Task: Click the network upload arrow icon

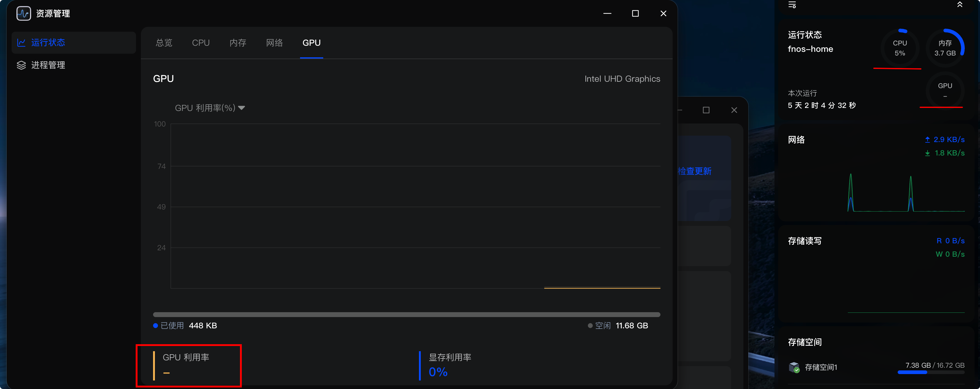Action: 928,140
